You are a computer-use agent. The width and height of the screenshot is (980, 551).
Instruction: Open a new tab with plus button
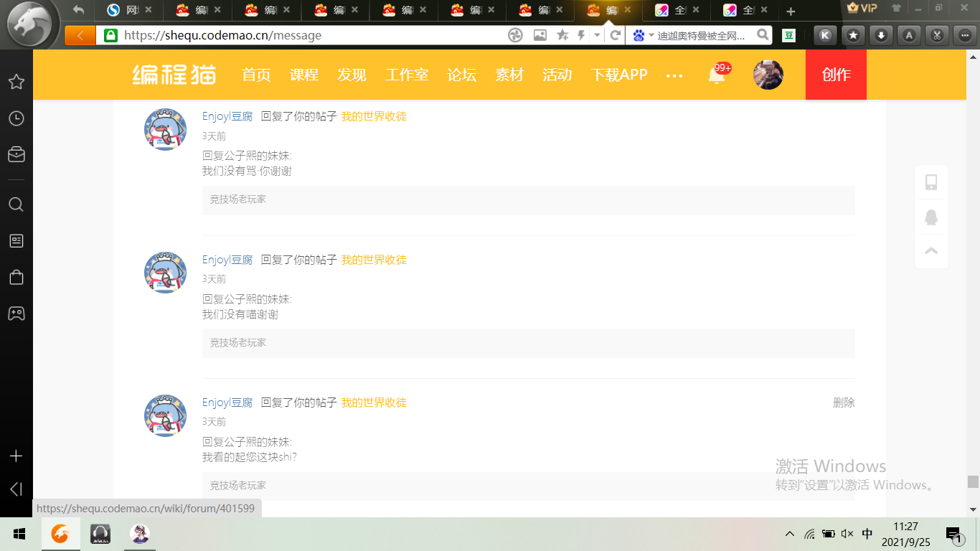[x=791, y=11]
